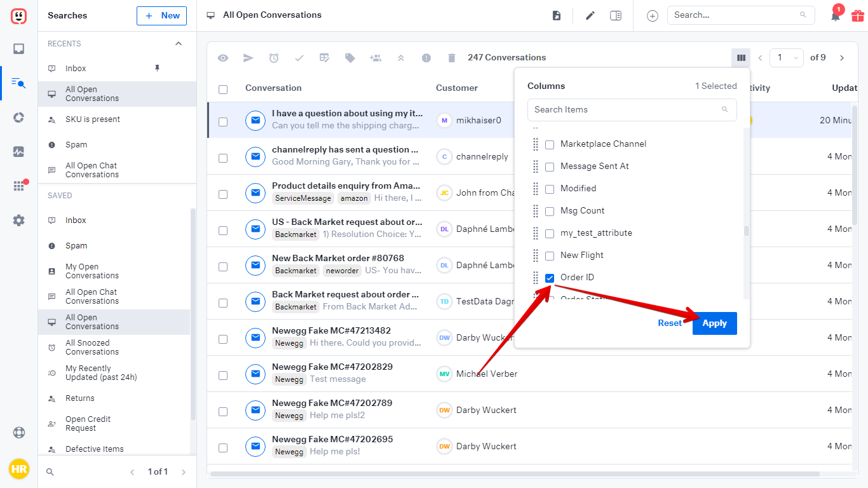The height and width of the screenshot is (488, 868).
Task: Open the Apps grid icon in left rail
Action: 18,186
